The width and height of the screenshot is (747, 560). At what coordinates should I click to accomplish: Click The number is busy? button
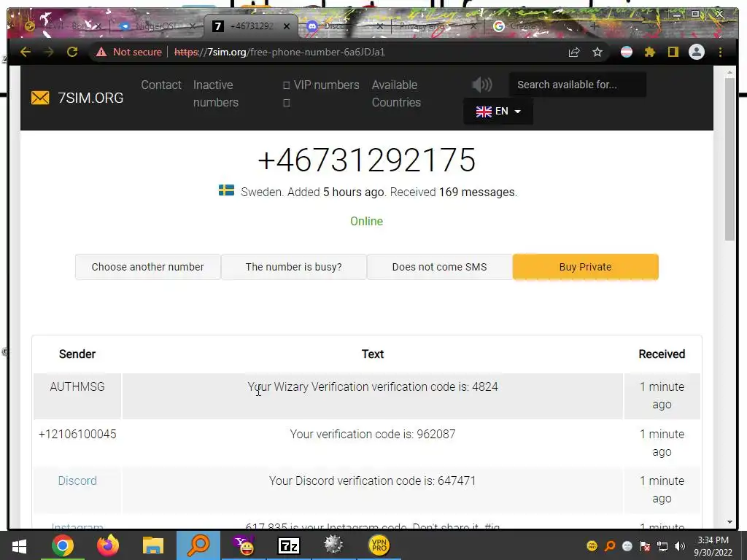click(293, 267)
